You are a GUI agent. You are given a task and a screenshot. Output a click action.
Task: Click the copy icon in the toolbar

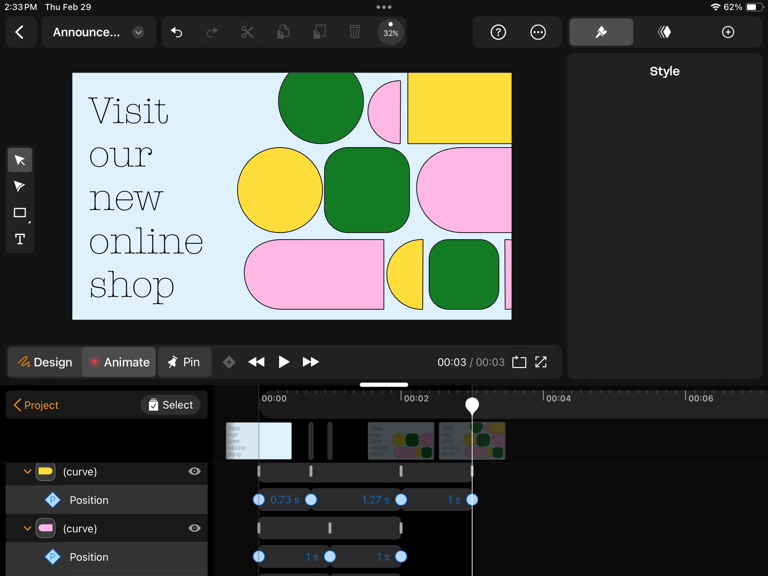coord(283,32)
